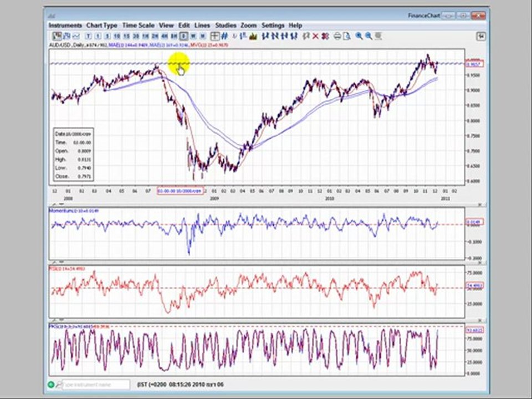
Task: Click the third blue zigzag icon
Action: (284, 36)
